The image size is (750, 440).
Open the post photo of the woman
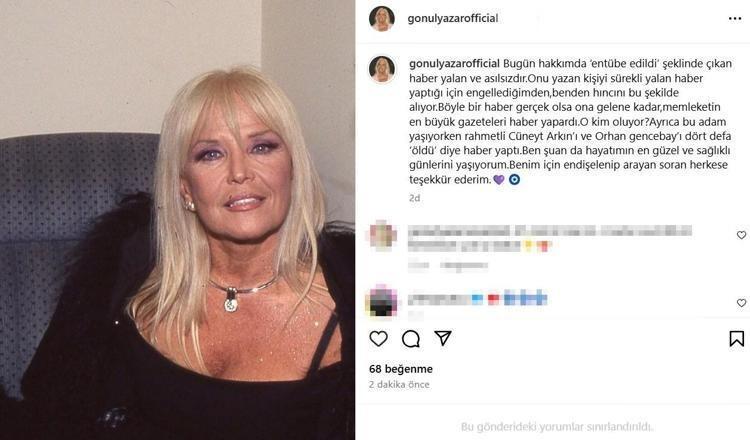pyautogui.click(x=177, y=220)
